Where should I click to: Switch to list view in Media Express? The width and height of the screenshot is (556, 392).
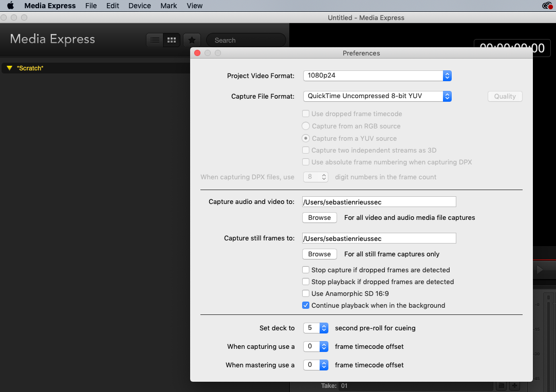155,40
